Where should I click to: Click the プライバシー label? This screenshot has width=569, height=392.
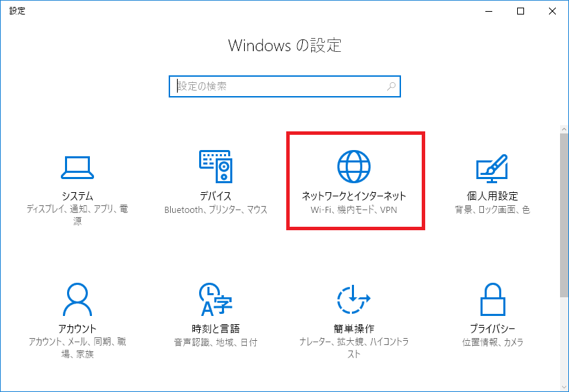pos(492,329)
